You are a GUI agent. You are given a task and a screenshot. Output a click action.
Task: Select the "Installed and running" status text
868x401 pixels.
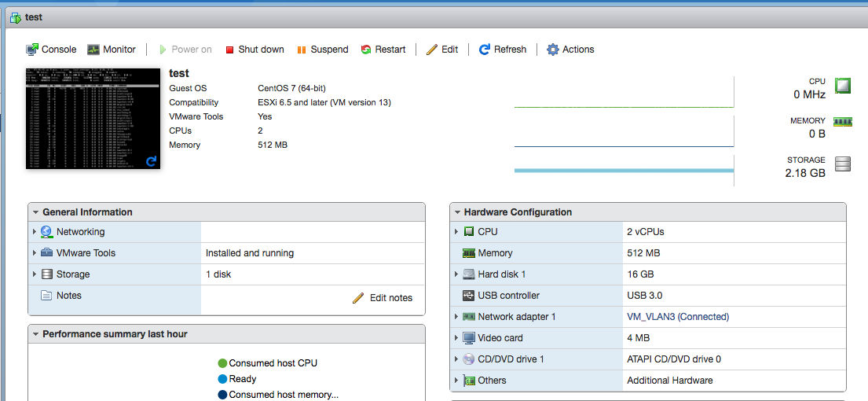click(x=250, y=253)
